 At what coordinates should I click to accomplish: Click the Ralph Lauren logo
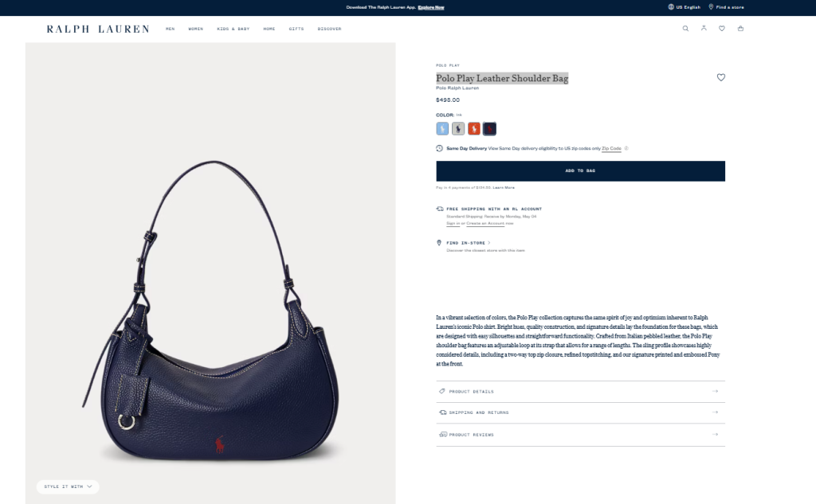click(x=98, y=29)
